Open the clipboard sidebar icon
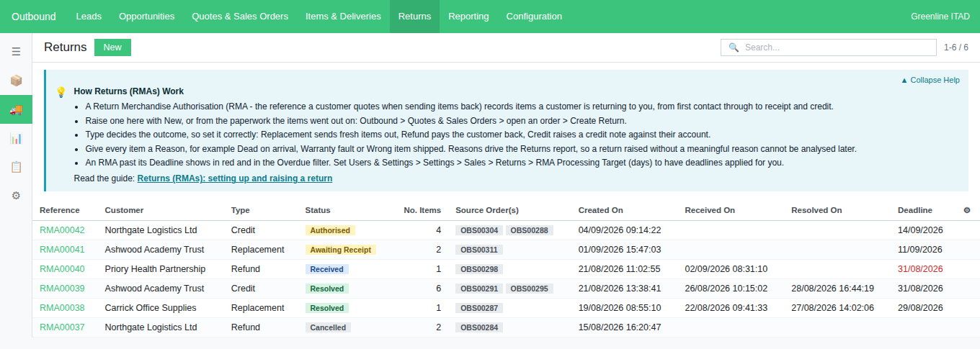Image resolution: width=980 pixels, height=349 pixels. pos(16,167)
